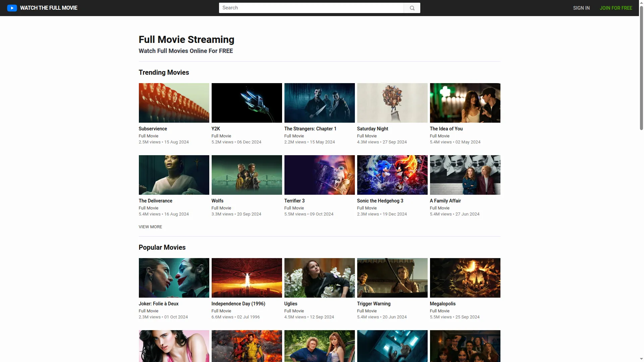Open the Independence Day (1996) thumbnail
The width and height of the screenshot is (644, 362).
click(x=247, y=278)
